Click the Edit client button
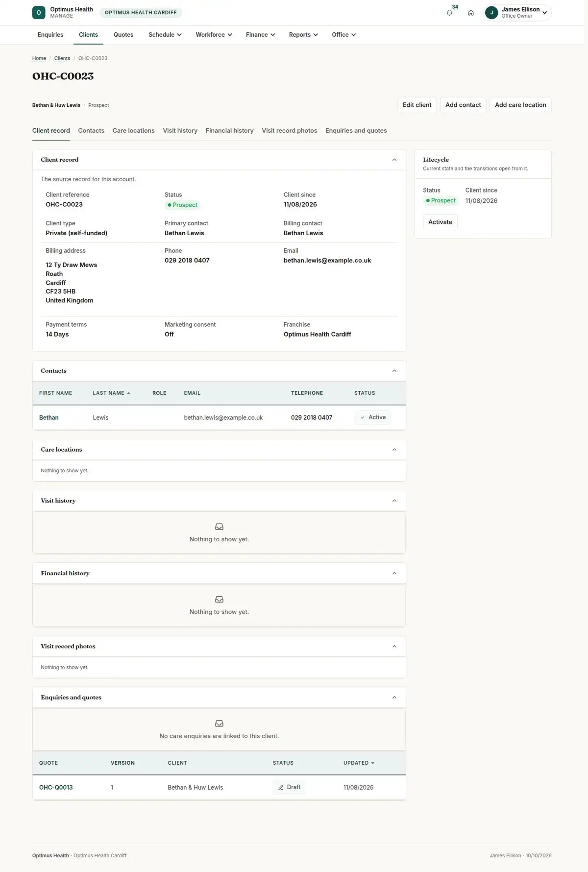588x872 pixels. coord(417,105)
